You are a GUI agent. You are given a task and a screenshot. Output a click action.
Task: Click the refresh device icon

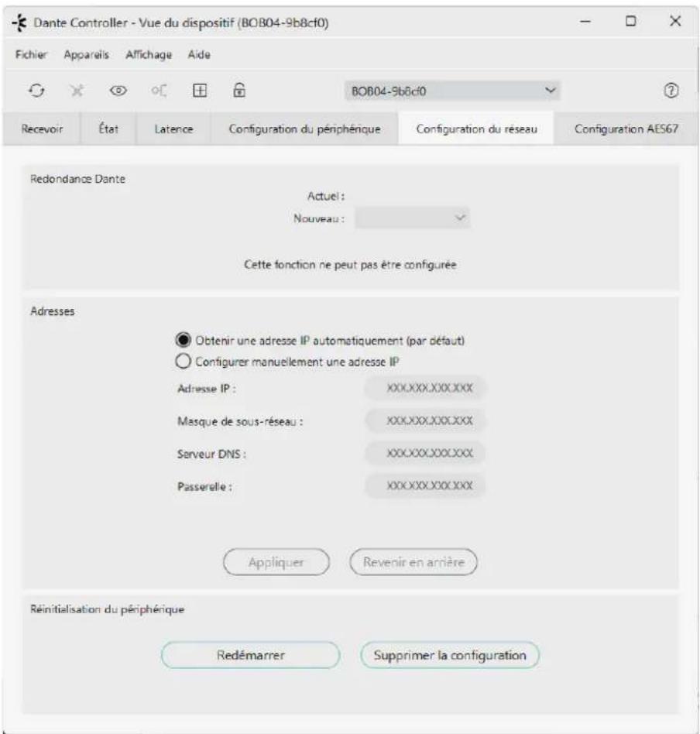click(36, 91)
